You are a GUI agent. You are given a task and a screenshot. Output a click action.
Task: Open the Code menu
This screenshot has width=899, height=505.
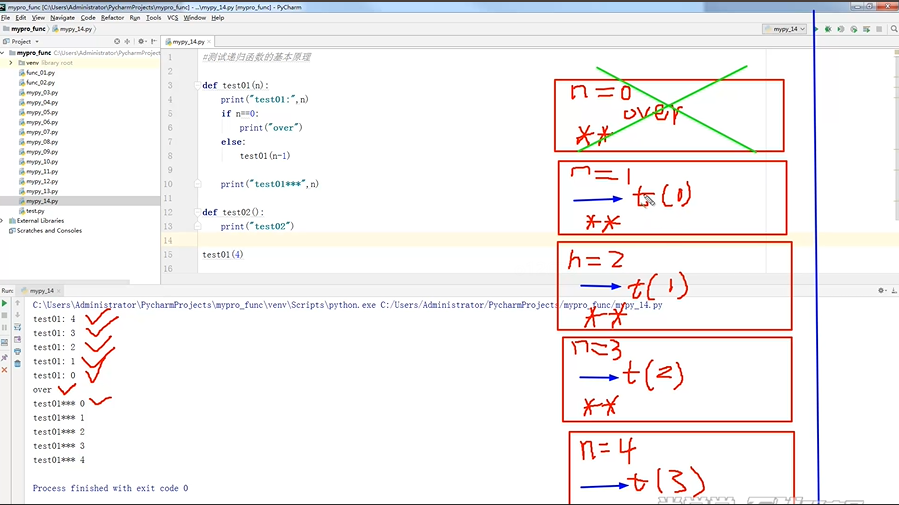[88, 18]
